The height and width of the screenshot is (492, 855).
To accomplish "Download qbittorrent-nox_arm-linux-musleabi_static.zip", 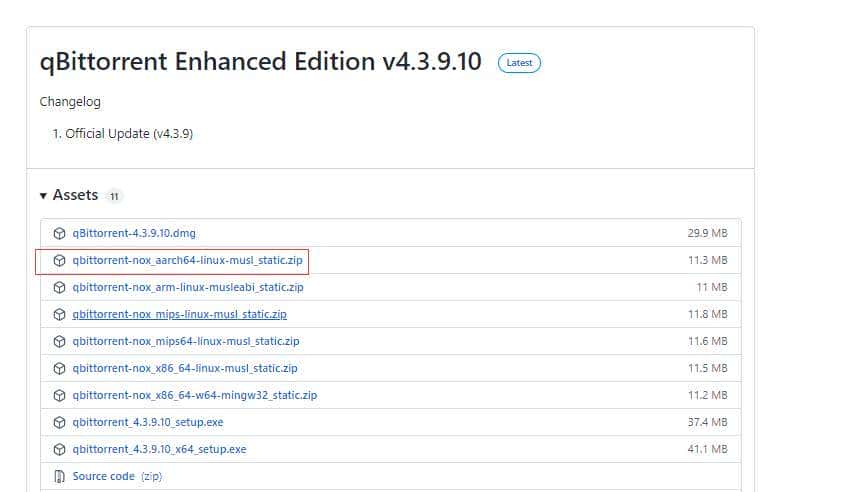I will (188, 287).
